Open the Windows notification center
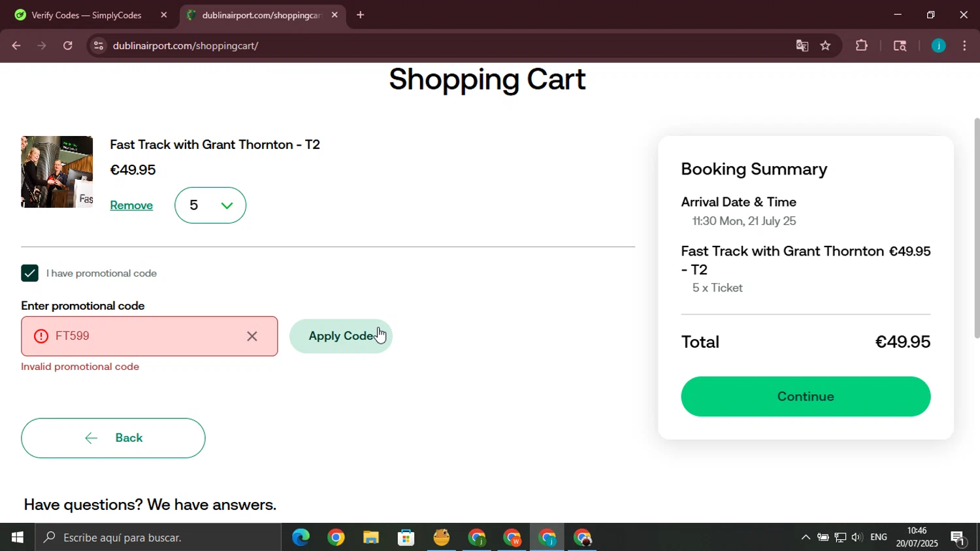The image size is (980, 551). coord(958,537)
